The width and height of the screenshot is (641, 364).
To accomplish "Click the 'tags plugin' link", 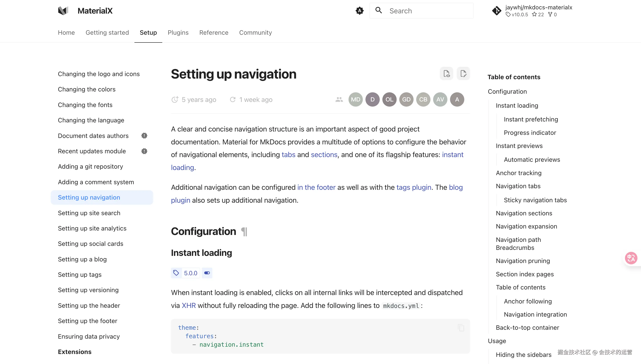I will pyautogui.click(x=414, y=187).
